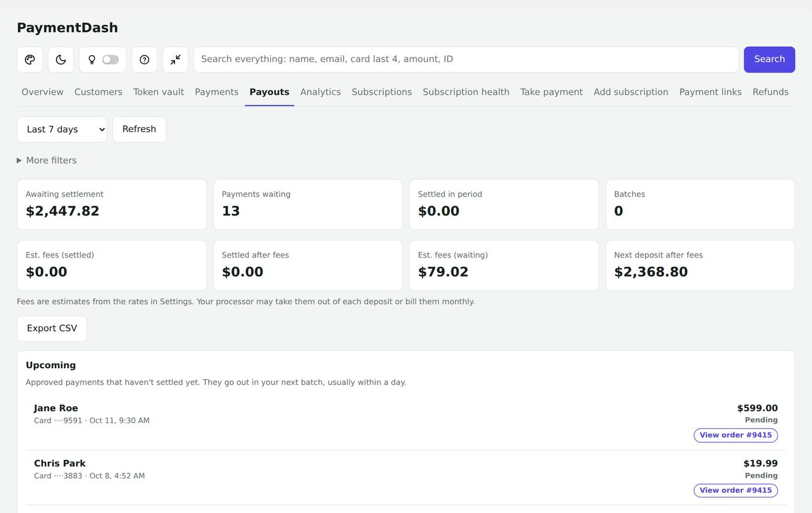Focus the search everything input field
812x513 pixels.
point(466,60)
